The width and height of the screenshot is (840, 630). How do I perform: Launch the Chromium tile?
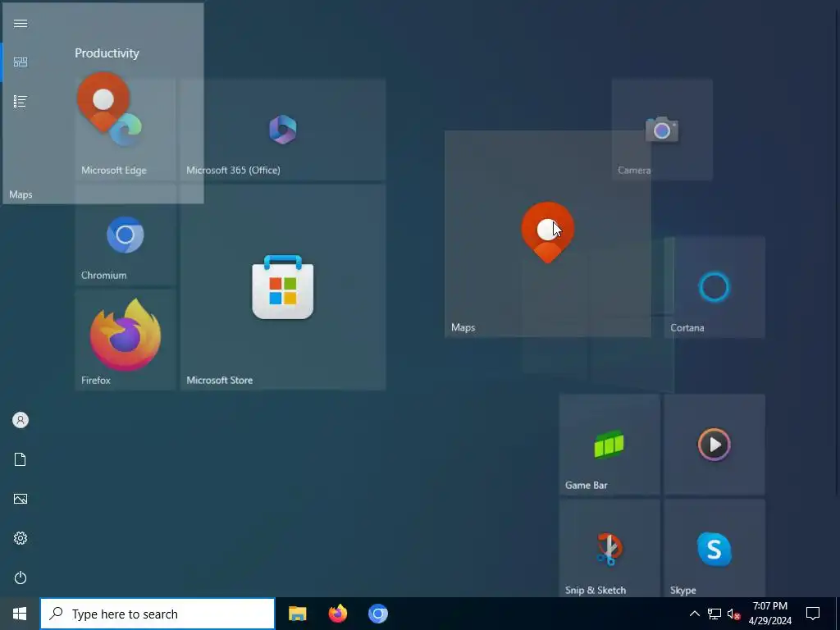pyautogui.click(x=126, y=235)
